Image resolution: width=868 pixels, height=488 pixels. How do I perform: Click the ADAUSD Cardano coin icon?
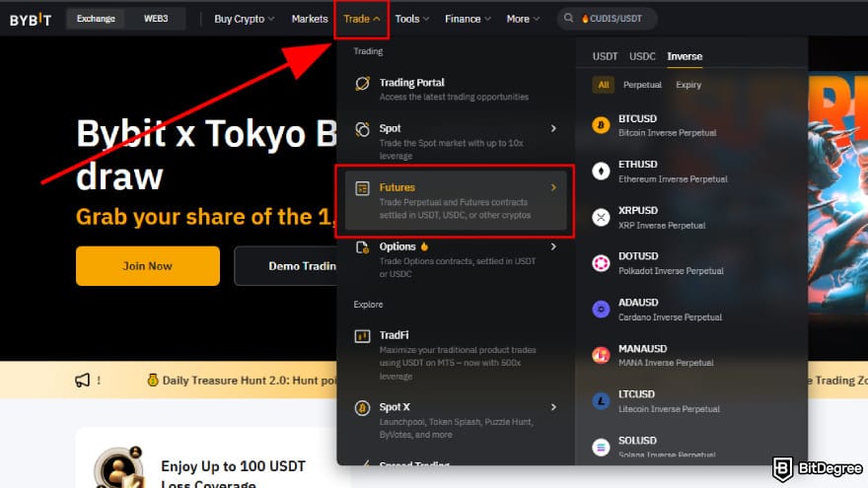point(601,309)
